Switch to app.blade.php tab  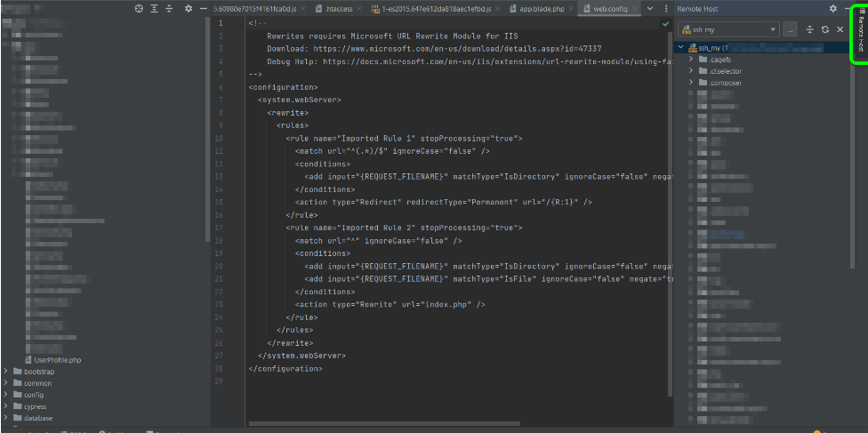pos(542,9)
